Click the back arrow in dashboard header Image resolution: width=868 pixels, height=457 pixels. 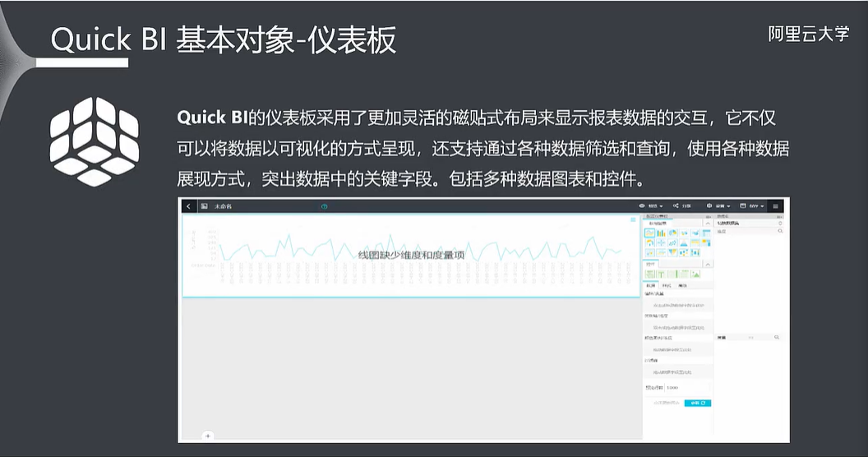coord(188,205)
